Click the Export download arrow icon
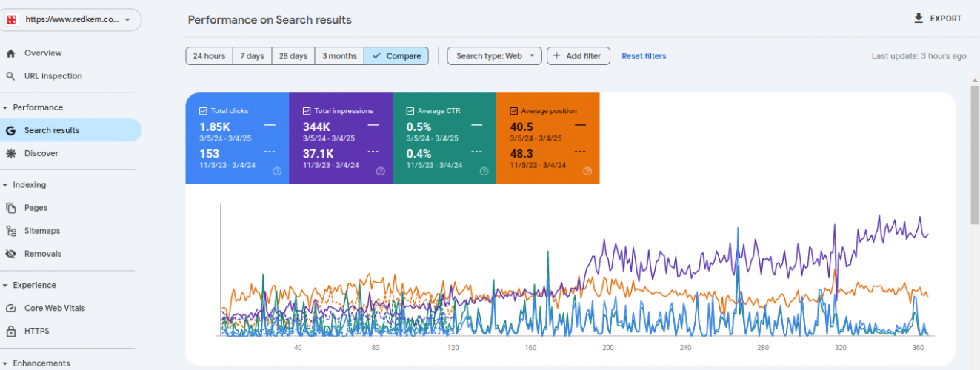The image size is (980, 370). pyautogui.click(x=919, y=18)
